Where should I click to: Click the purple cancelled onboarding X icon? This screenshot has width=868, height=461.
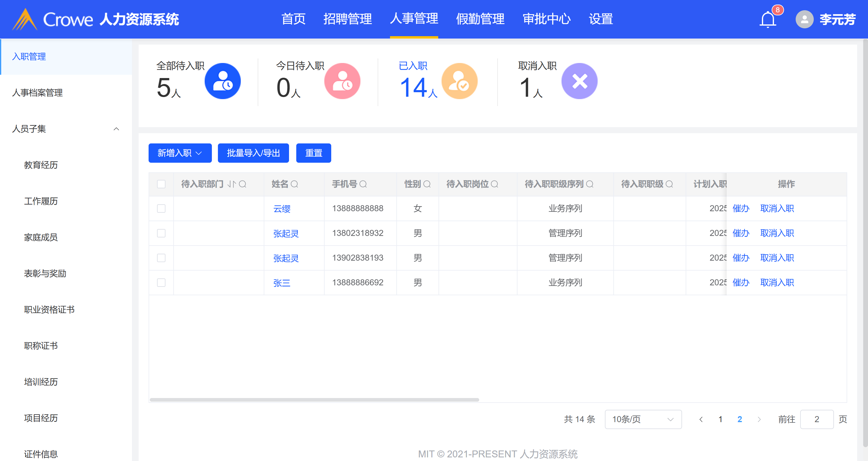[579, 81]
